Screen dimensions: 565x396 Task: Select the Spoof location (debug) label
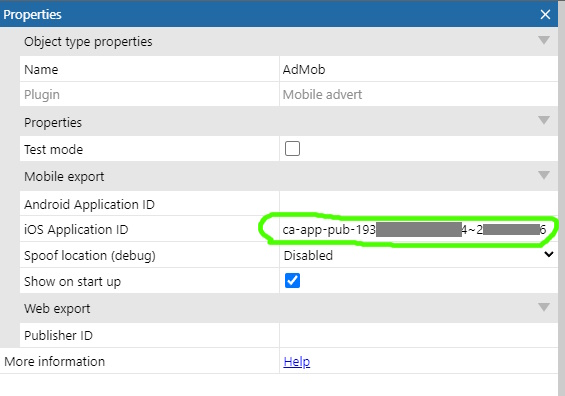coord(90,255)
